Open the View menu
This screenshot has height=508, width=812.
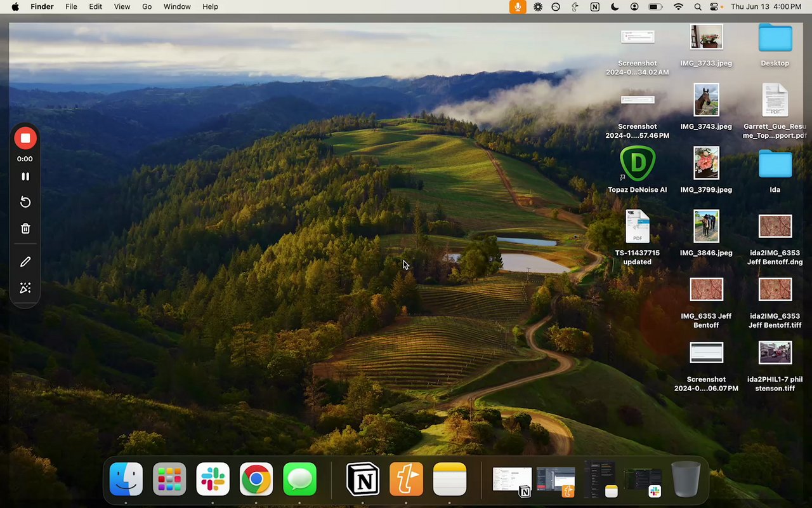(x=122, y=6)
